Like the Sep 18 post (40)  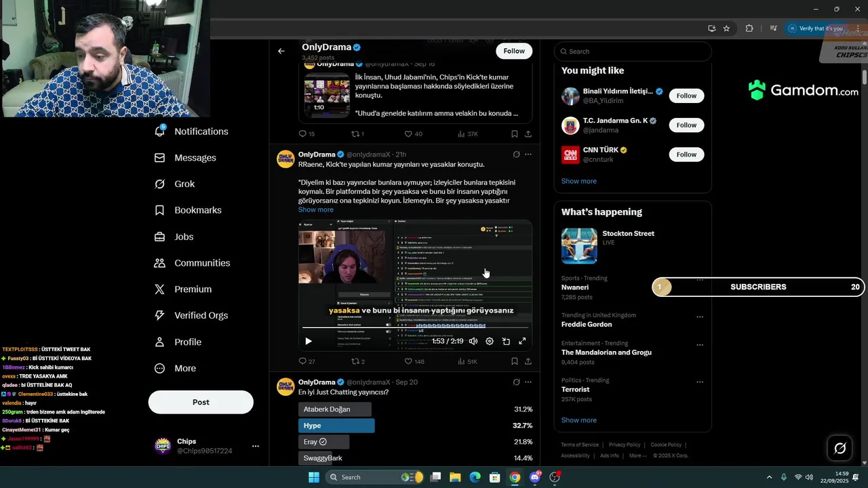click(413, 134)
